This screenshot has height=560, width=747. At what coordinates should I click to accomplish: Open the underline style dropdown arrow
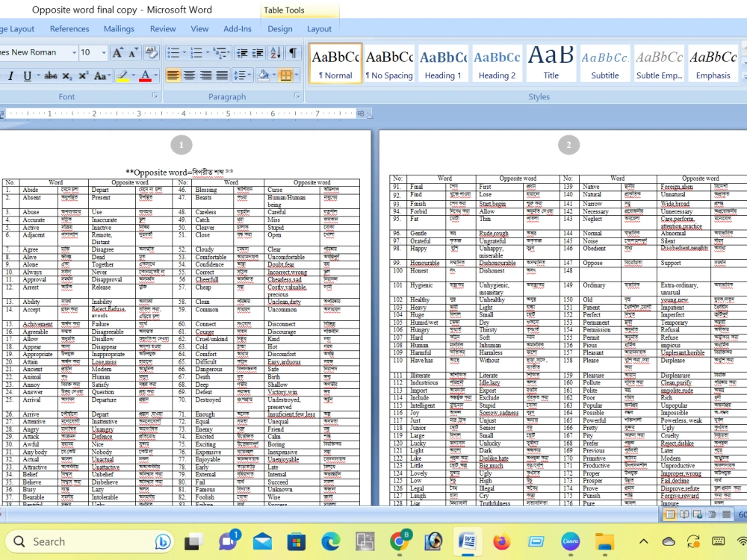pyautogui.click(x=39, y=75)
